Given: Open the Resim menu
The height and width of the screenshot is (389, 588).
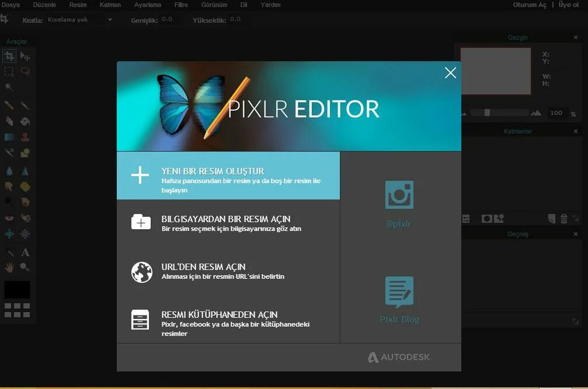Looking at the screenshot, I should 78,5.
